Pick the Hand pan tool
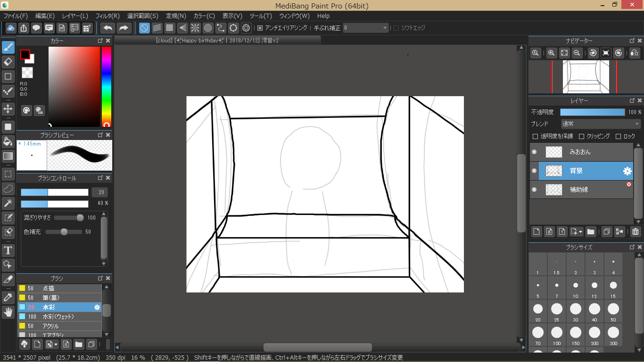The width and height of the screenshot is (644, 362). (x=8, y=312)
